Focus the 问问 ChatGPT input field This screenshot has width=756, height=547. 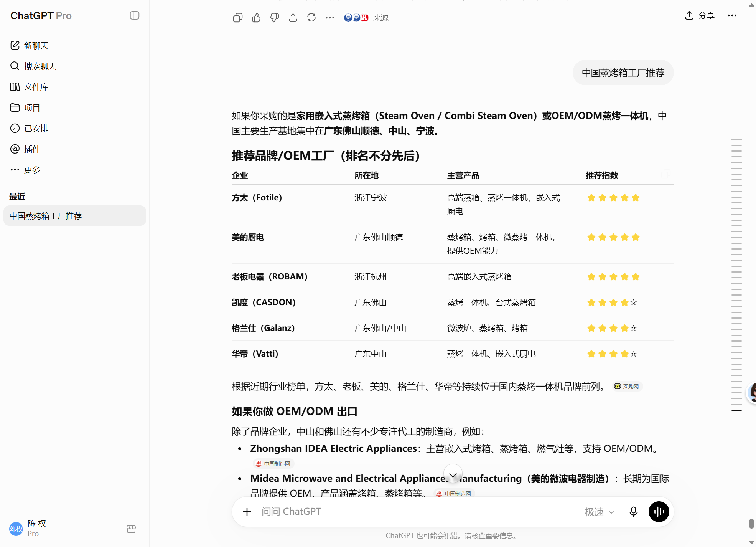coord(418,512)
